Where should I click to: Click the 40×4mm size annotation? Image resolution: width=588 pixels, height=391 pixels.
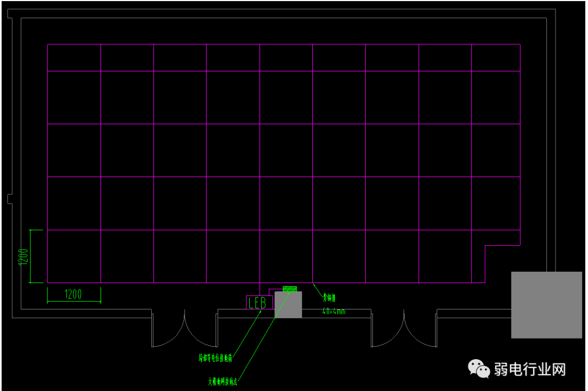[x=333, y=311]
